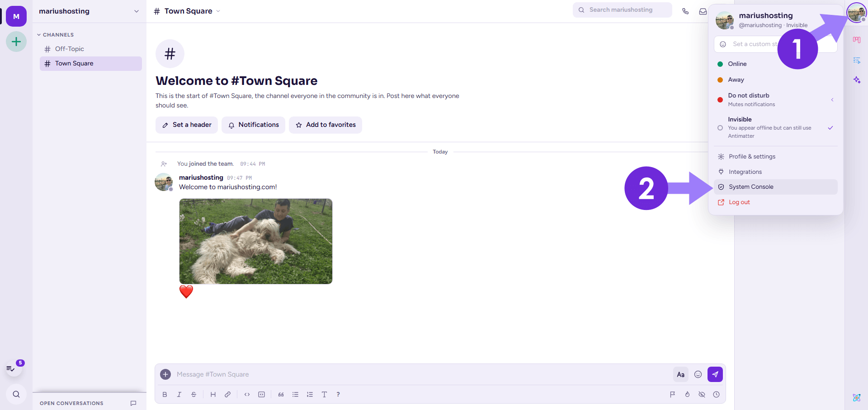Apply strikethrough formatting
This screenshot has width=868, height=410.
193,395
